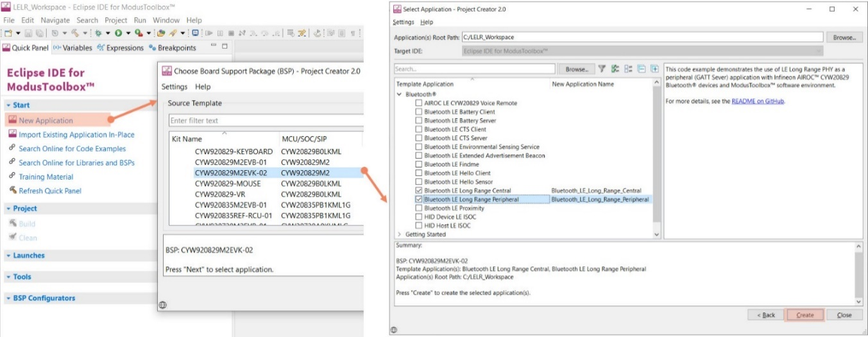Click the Collapse All icon in Select Application
This screenshot has height=337, width=868.
(641, 69)
